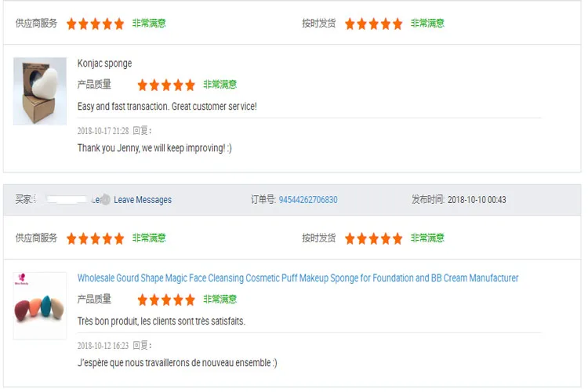Open order number 94544262706830
Viewport: 588px width, 392px height.
(x=308, y=200)
